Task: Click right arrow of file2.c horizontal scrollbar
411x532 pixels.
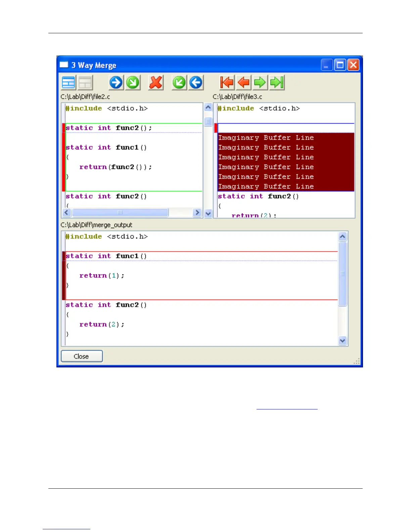Action: (197, 213)
